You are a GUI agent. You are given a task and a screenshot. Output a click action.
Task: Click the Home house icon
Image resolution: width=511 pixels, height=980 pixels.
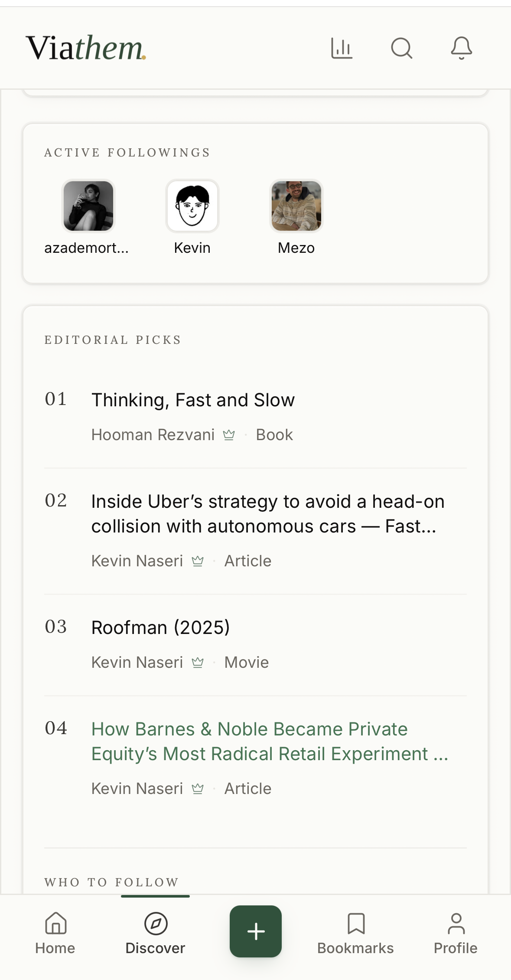tap(55, 923)
